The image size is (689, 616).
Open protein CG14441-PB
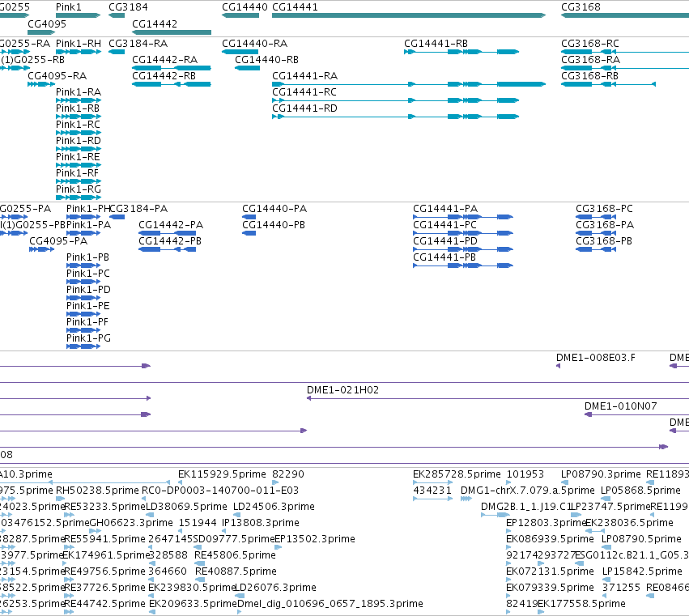point(463,266)
